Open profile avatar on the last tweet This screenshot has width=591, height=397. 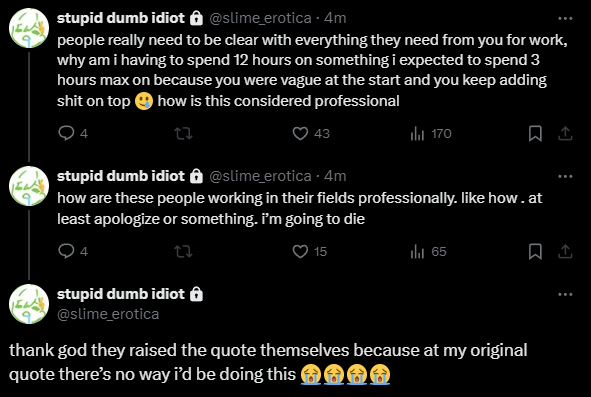point(29,304)
